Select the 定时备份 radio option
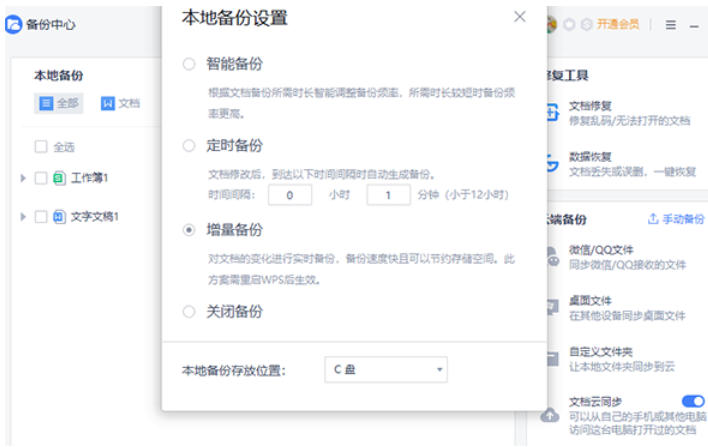708x447 pixels. click(x=189, y=145)
